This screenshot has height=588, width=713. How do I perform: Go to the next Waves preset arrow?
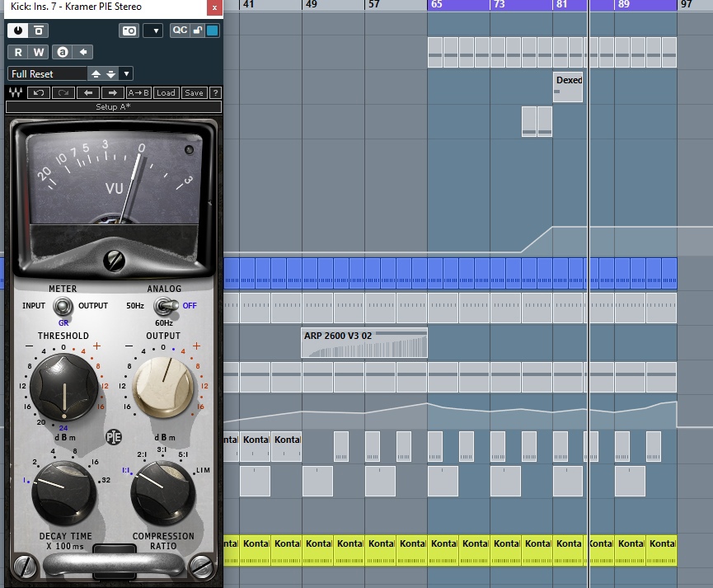[x=113, y=93]
